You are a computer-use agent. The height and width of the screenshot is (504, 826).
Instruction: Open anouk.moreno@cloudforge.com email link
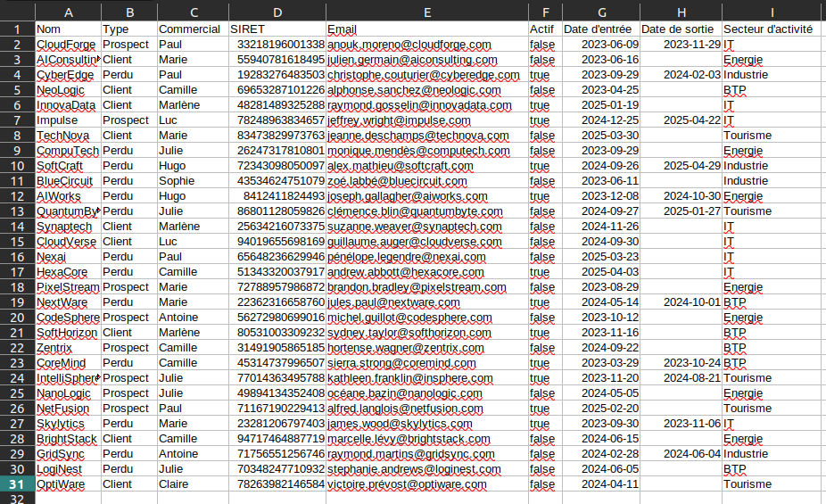(409, 45)
